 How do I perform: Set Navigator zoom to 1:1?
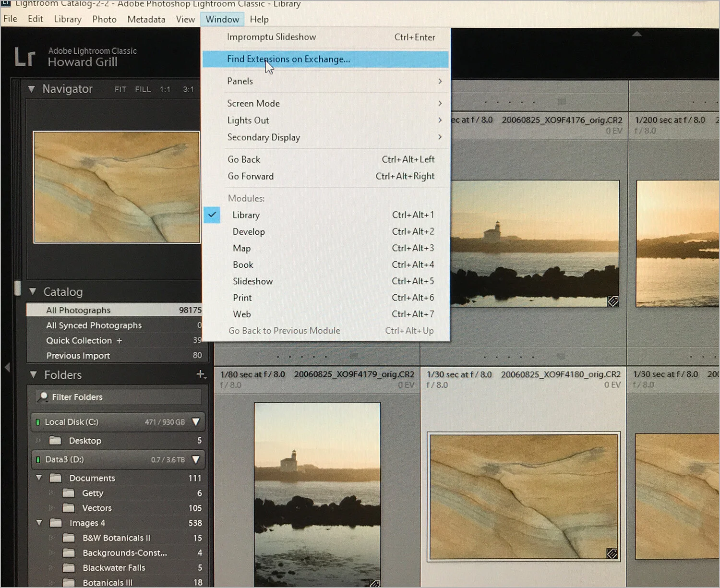coord(165,89)
